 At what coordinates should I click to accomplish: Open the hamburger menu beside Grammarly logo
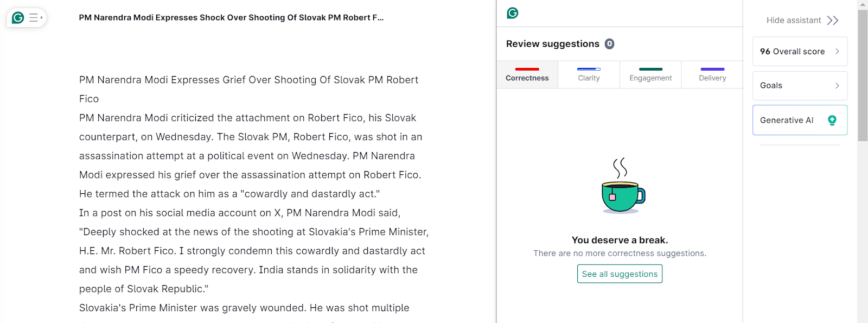[34, 18]
